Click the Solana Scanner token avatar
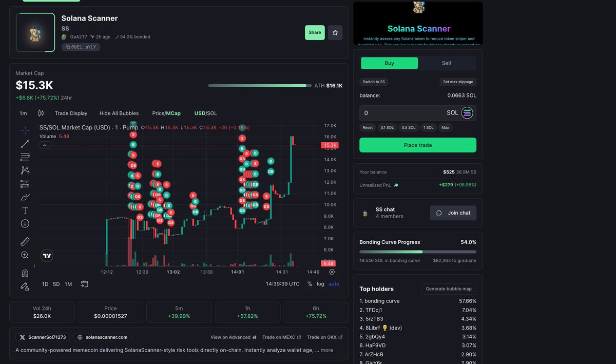Screen dimensions: 616x364 pos(35,32)
